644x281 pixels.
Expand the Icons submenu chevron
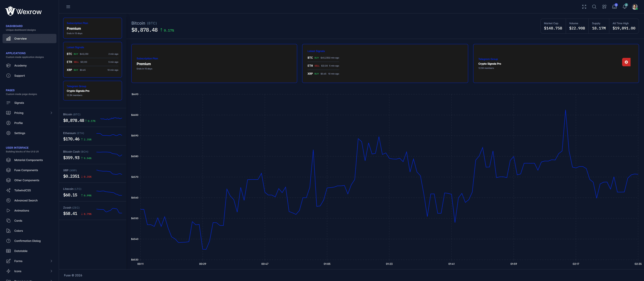51,271
